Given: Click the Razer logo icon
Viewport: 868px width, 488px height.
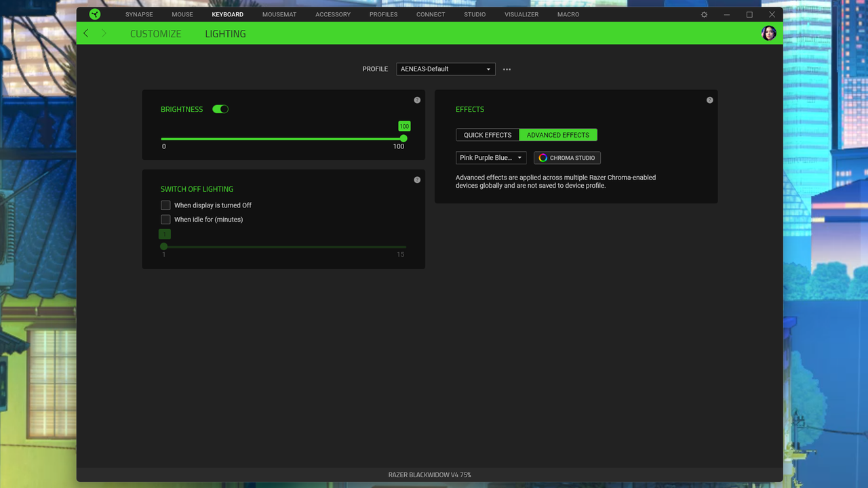Looking at the screenshot, I should coord(95,14).
